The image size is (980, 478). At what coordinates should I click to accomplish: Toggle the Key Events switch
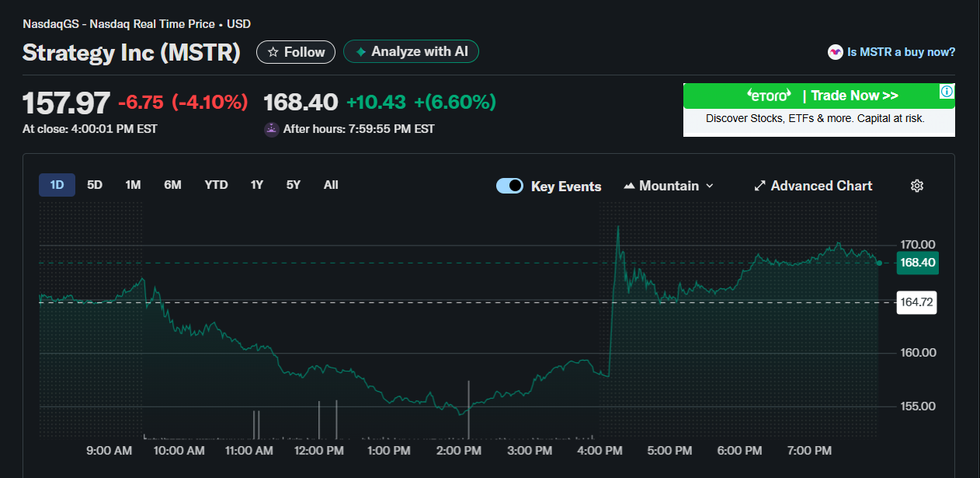click(509, 186)
